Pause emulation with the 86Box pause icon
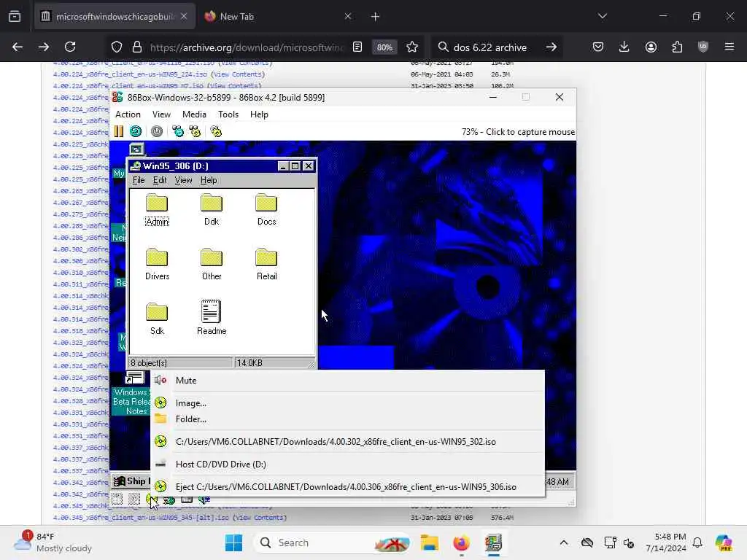 (x=119, y=131)
